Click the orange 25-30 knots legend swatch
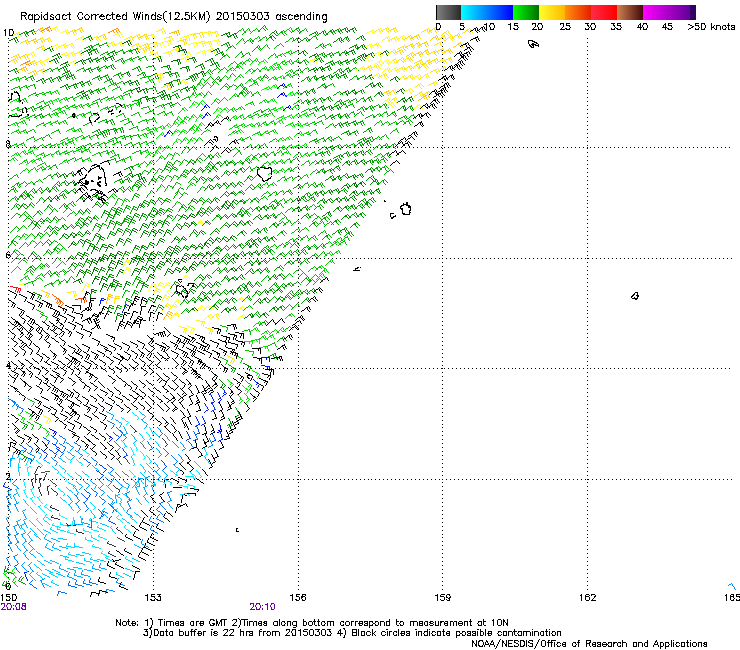 point(578,12)
